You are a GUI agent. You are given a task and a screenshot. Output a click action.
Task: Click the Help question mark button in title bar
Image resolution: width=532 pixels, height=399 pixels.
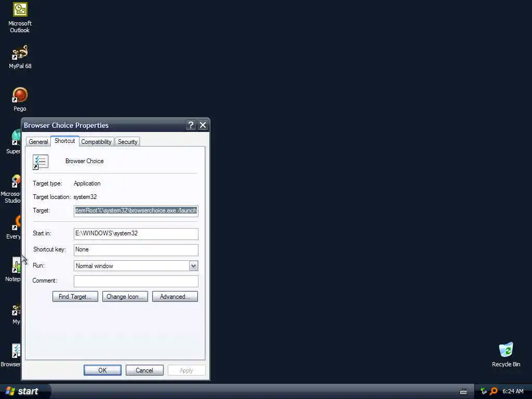pyautogui.click(x=191, y=125)
